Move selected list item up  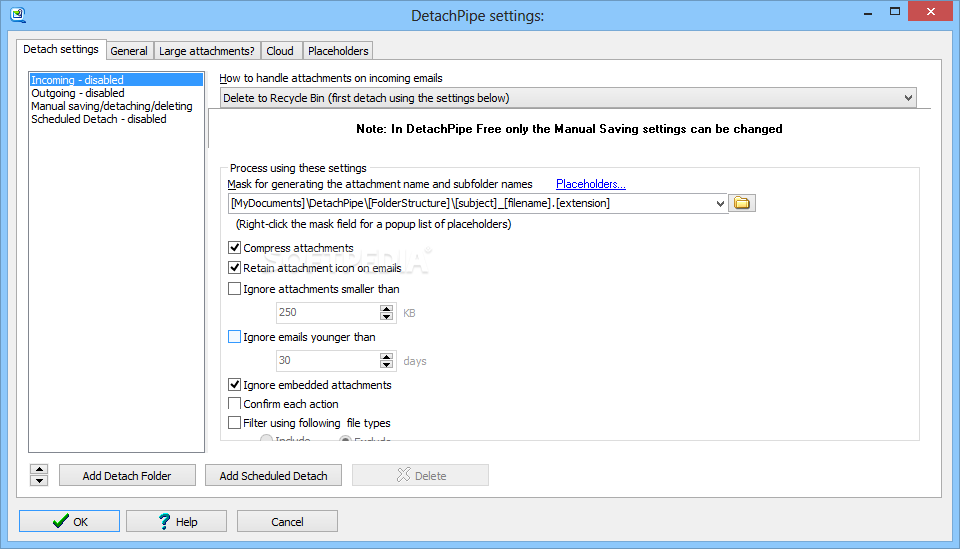click(x=39, y=469)
